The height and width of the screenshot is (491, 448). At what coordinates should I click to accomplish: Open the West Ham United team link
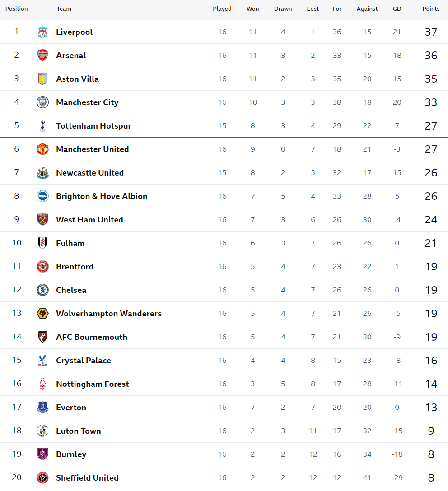(x=89, y=220)
